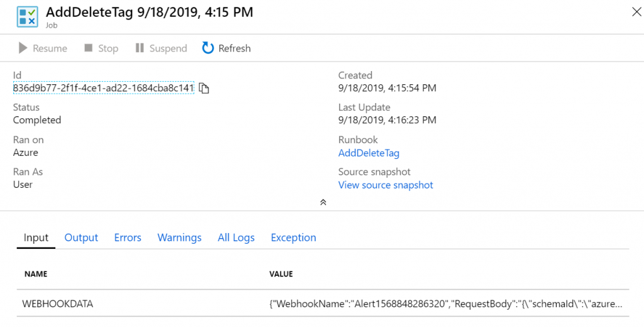Viewport: 644px width, 328px height.
Task: Select the All Logs tab
Action: click(x=236, y=238)
